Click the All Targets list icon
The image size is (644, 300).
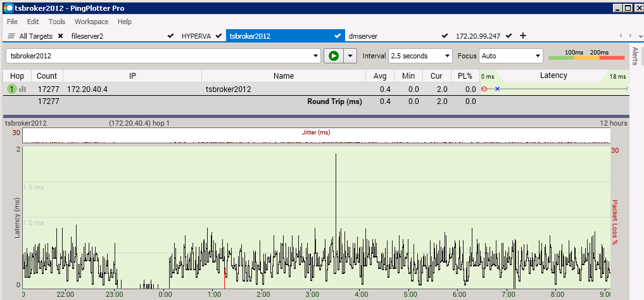(x=11, y=36)
